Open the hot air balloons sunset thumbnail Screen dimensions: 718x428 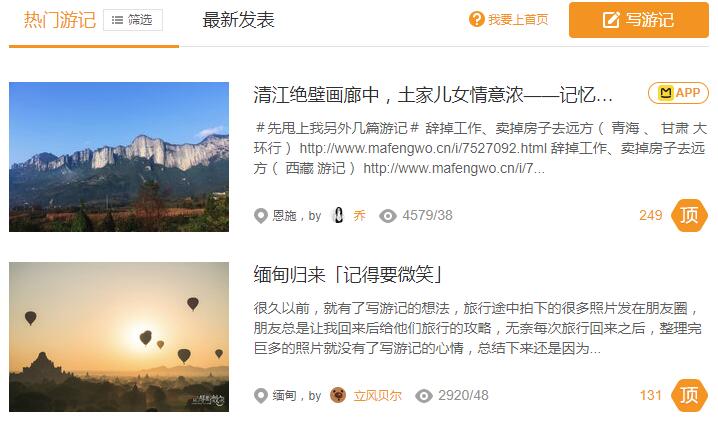click(x=119, y=337)
